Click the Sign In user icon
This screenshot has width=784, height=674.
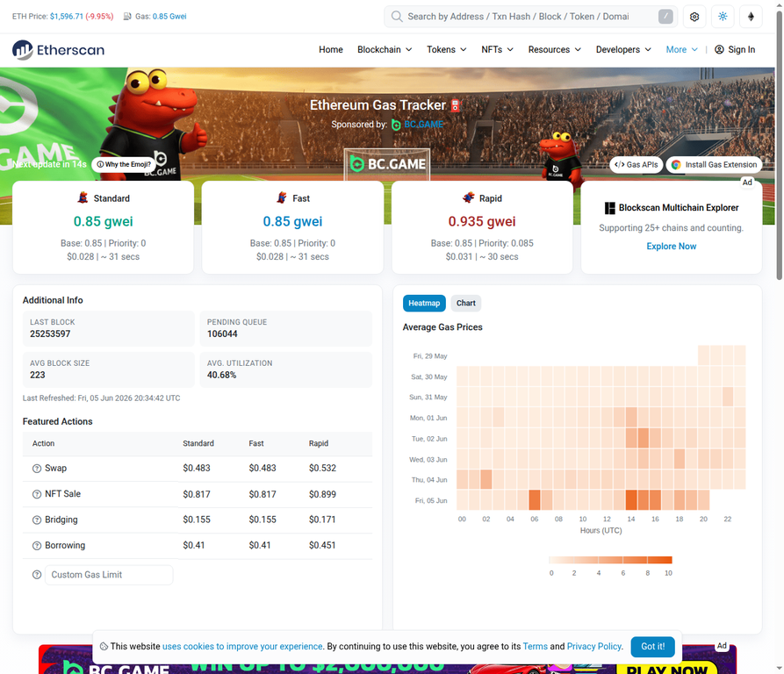click(719, 49)
